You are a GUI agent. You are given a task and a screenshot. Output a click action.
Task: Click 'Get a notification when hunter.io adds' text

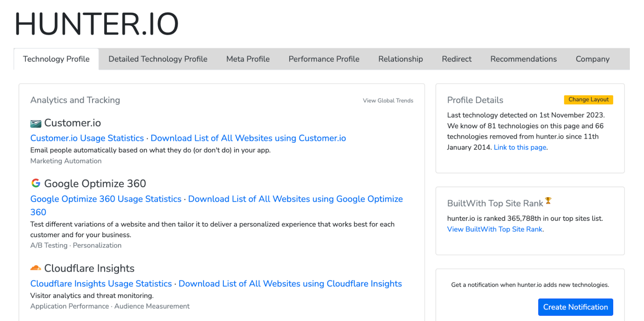pos(530,285)
